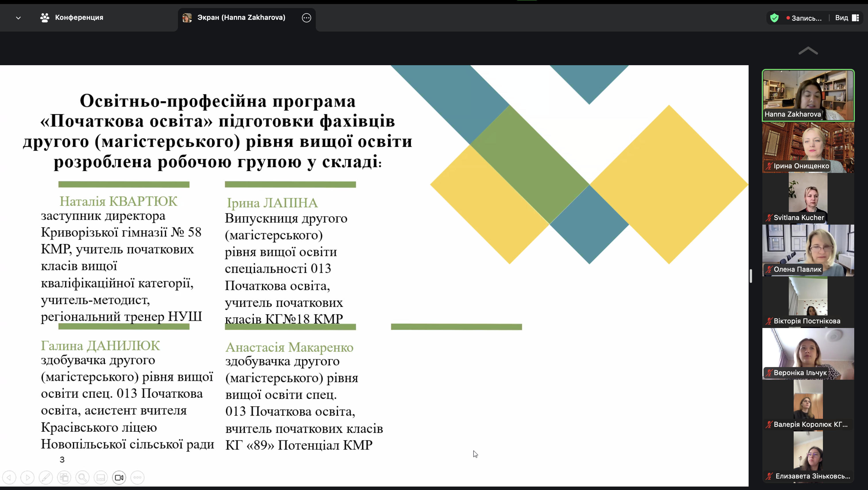This screenshot has height=490, width=868.
Task: Open the security shield indicator
Action: click(774, 18)
